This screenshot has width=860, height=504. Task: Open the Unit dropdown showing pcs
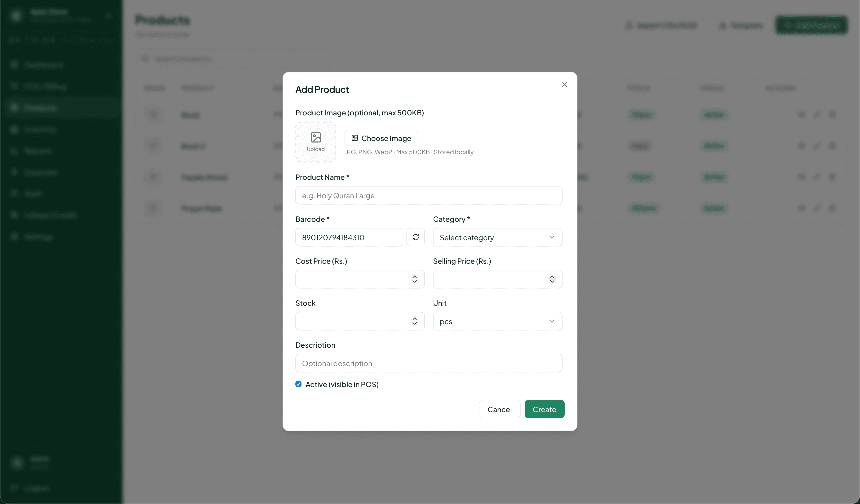[x=497, y=321]
